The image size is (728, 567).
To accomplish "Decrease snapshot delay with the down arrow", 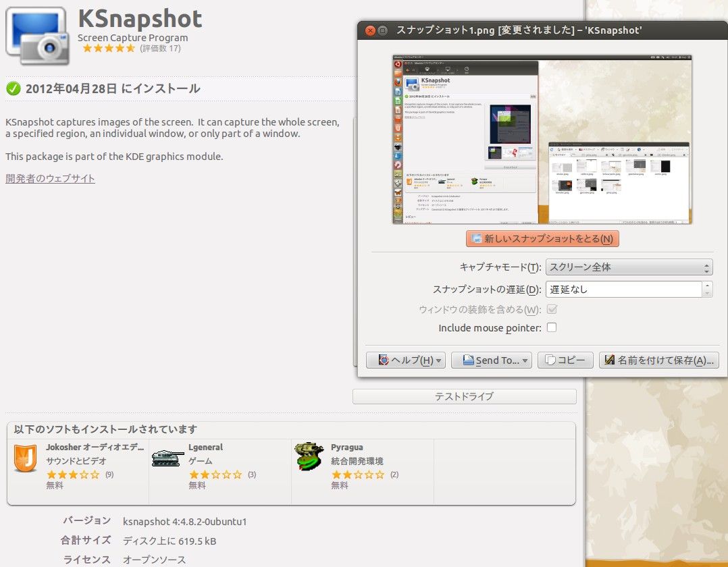I will [x=707, y=293].
